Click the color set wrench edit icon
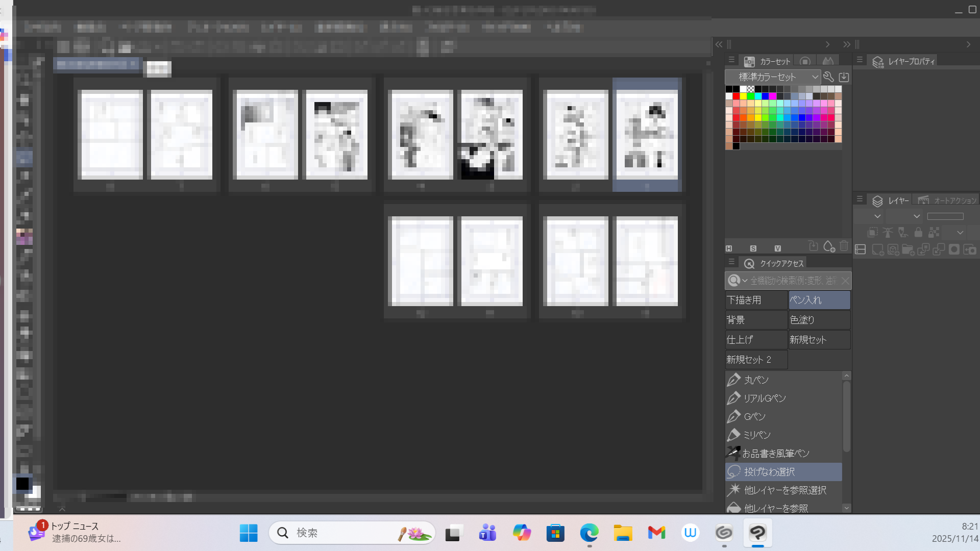The image size is (980, 551). [828, 77]
